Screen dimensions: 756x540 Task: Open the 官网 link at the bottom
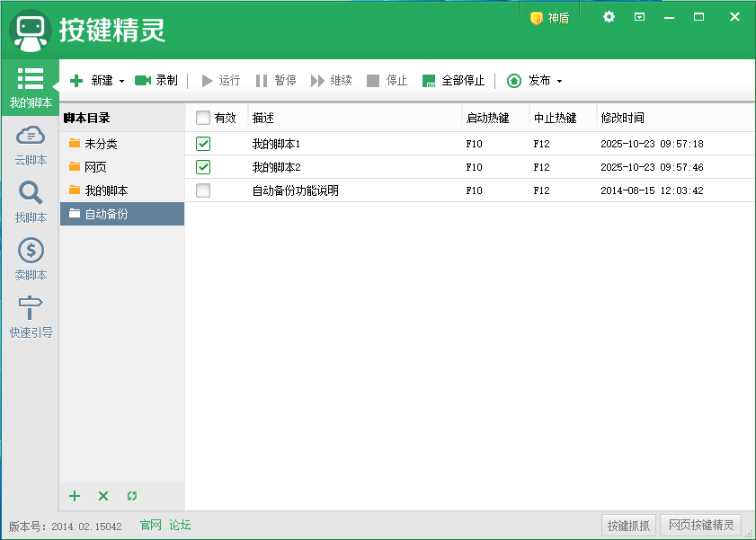[150, 525]
